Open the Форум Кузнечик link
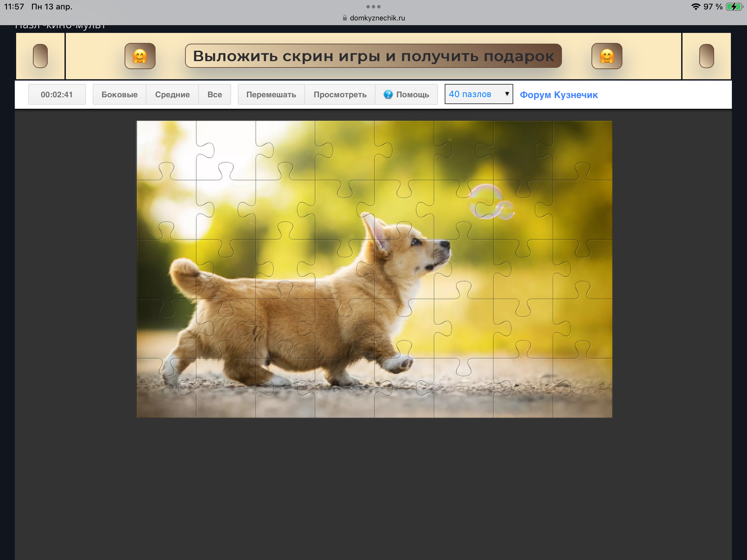Image resolution: width=747 pixels, height=560 pixels. 559,95
